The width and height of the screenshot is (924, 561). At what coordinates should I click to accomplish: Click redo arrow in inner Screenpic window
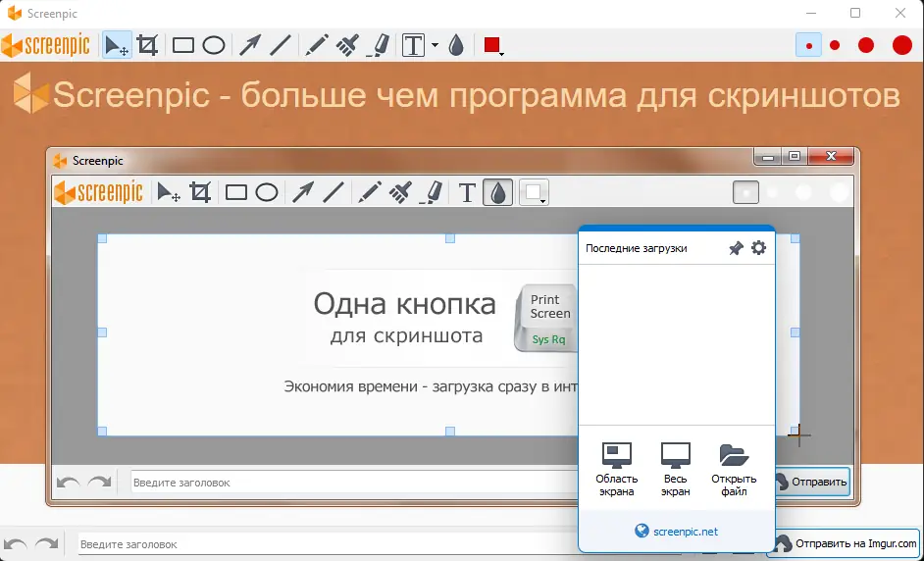(x=100, y=482)
